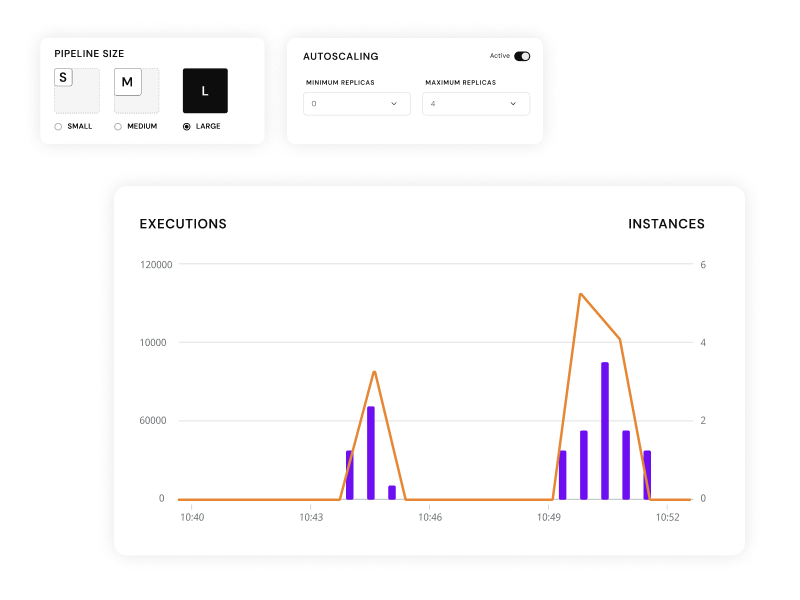Select the Large pipeline size radio button
This screenshot has height=600, width=800.
coord(187,127)
